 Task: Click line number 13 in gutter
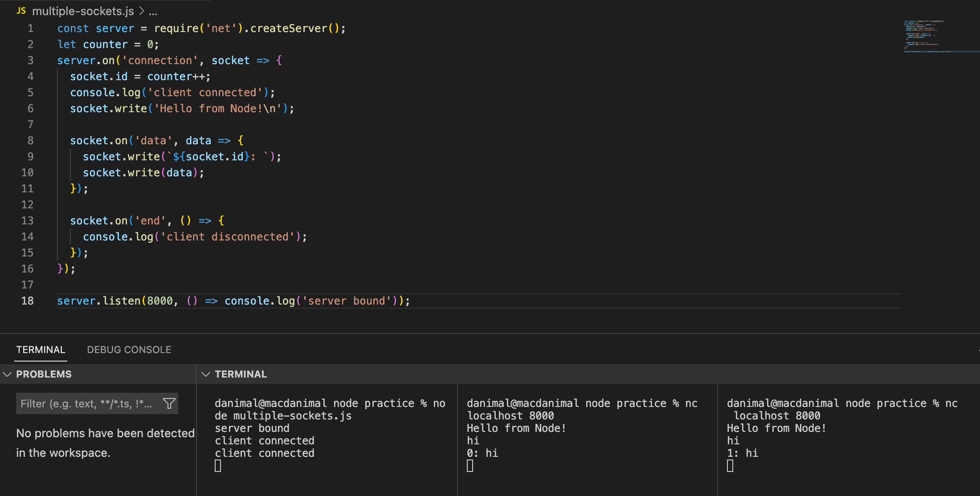click(27, 221)
